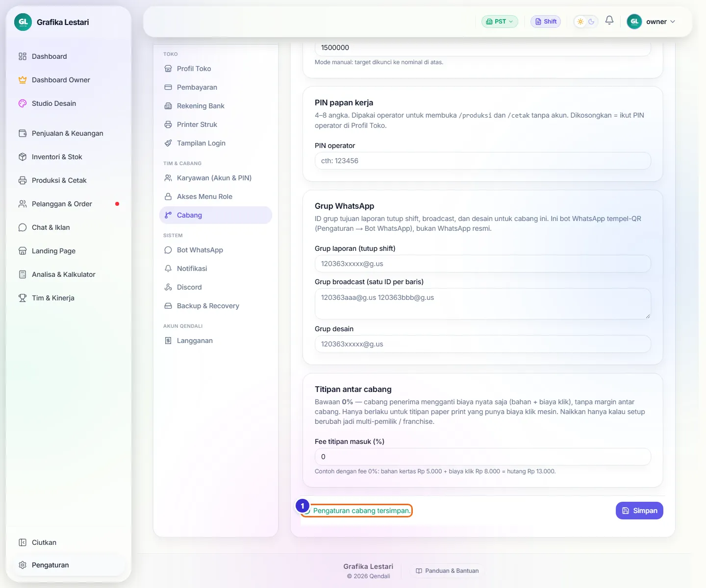This screenshot has width=706, height=588.
Task: Click the Inventori & Stok box icon
Action: 23,157
